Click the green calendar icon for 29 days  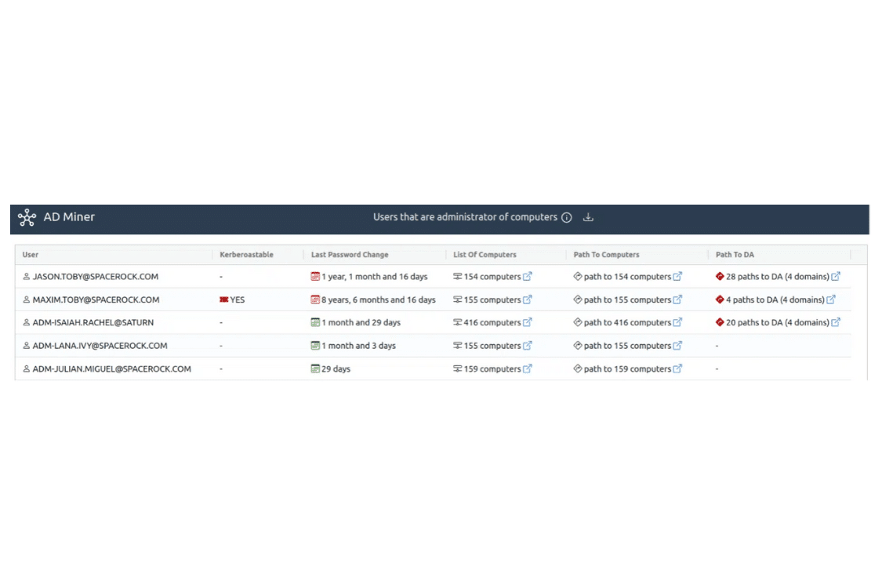click(315, 368)
